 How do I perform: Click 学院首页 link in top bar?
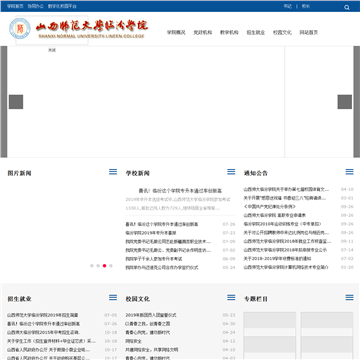pos(15,6)
